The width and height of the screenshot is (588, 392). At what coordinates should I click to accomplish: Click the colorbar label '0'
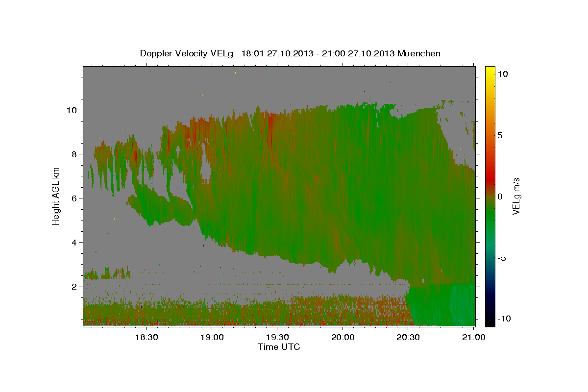[x=500, y=196]
